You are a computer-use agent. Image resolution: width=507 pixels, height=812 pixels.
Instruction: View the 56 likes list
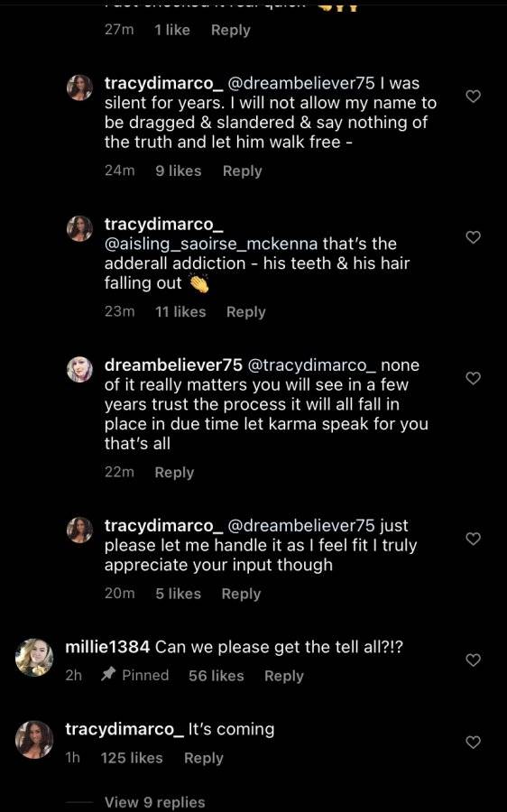(x=216, y=676)
